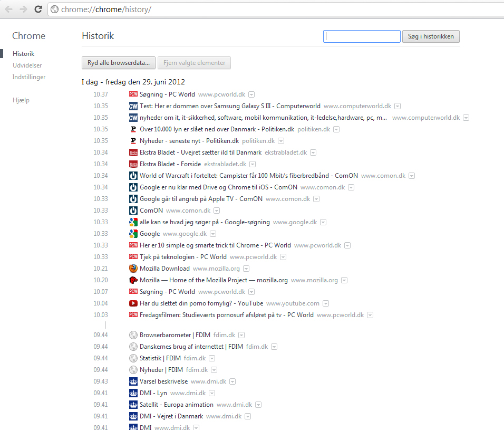Expand dropdown beside Browserbarometer FDIM entry
The height and width of the screenshot is (430, 504).
[241, 335]
